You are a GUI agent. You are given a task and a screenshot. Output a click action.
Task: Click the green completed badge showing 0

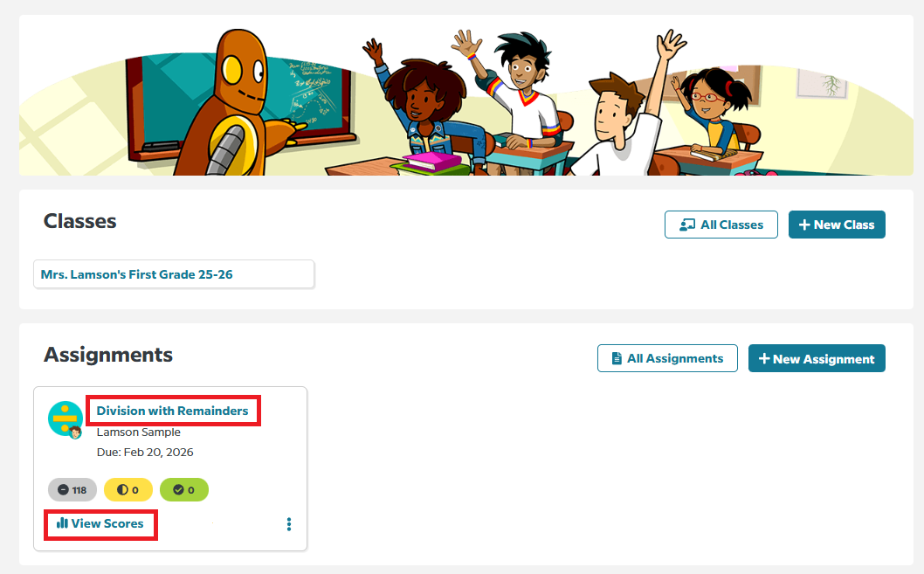click(x=184, y=490)
